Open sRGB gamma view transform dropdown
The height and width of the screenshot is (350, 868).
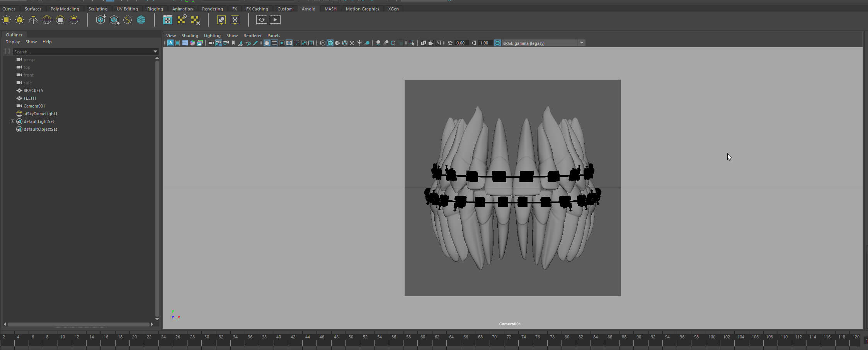point(582,43)
